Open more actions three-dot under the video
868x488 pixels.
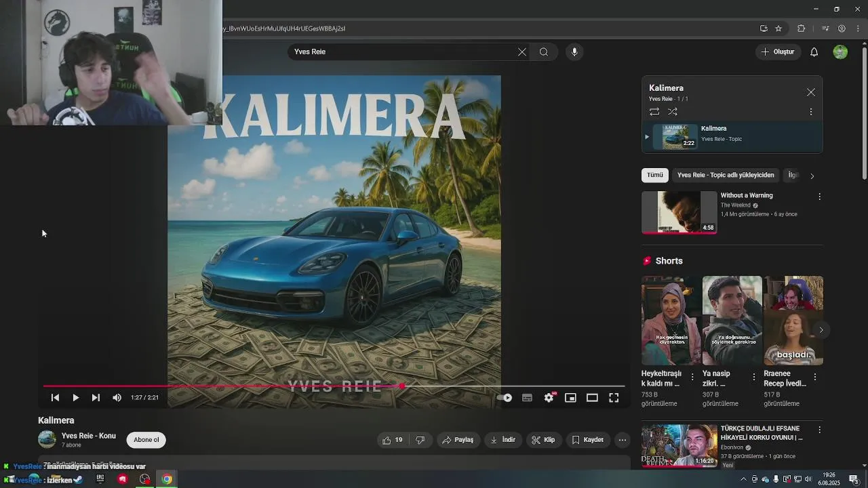623,440
